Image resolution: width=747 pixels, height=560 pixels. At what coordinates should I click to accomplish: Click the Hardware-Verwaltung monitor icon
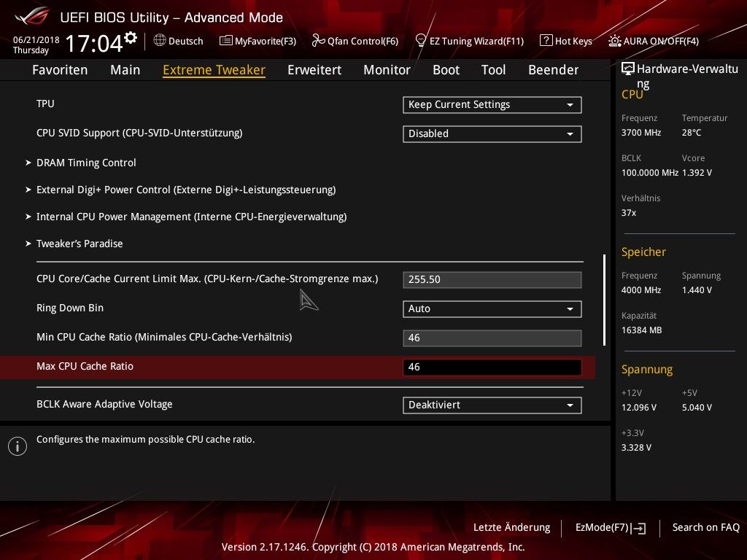pyautogui.click(x=628, y=69)
